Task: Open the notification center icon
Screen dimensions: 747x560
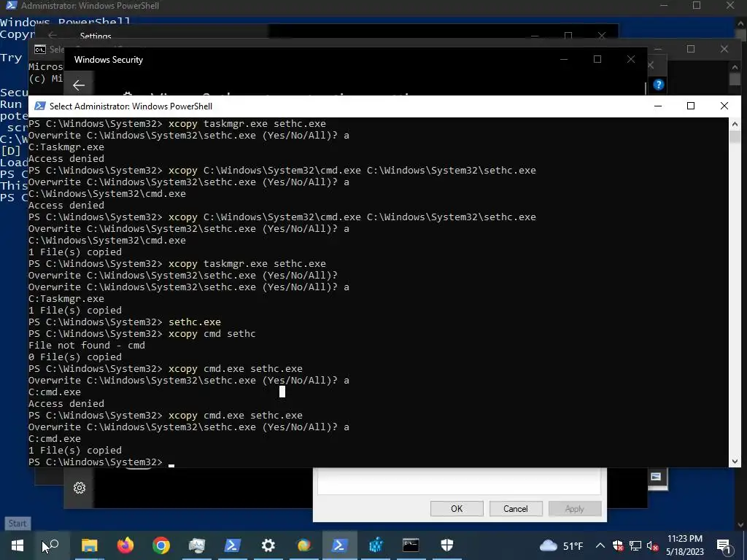Action: 724,545
